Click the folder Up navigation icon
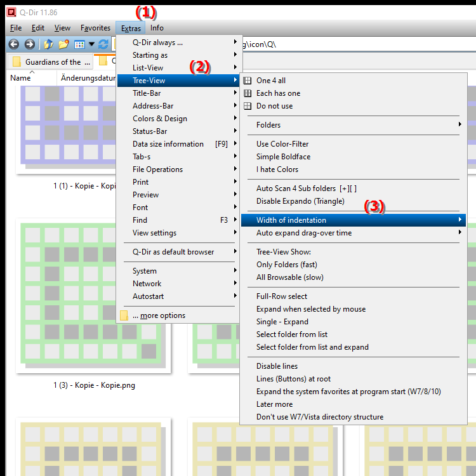This screenshot has width=476, height=476. tap(49, 44)
